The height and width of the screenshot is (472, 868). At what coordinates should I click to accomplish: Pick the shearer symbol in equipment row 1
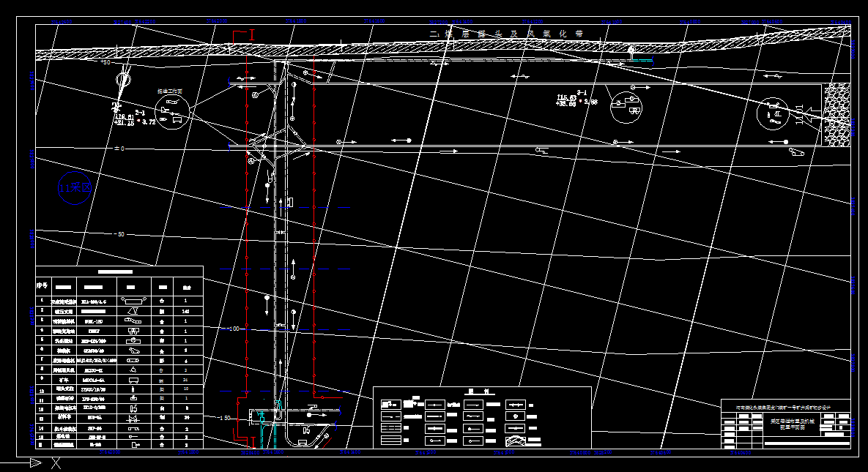(x=134, y=301)
